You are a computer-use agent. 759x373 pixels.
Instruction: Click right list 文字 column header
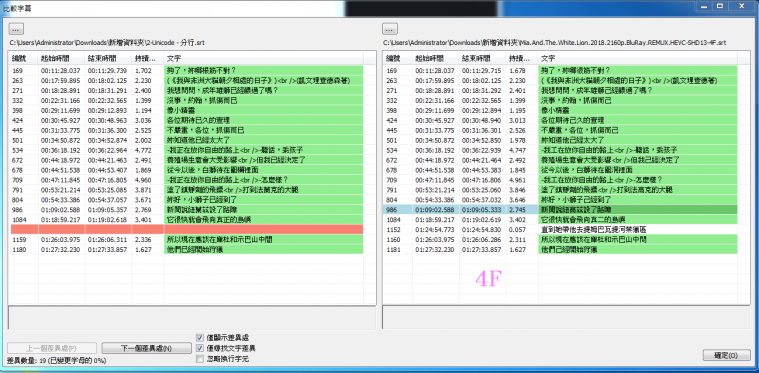coord(638,58)
